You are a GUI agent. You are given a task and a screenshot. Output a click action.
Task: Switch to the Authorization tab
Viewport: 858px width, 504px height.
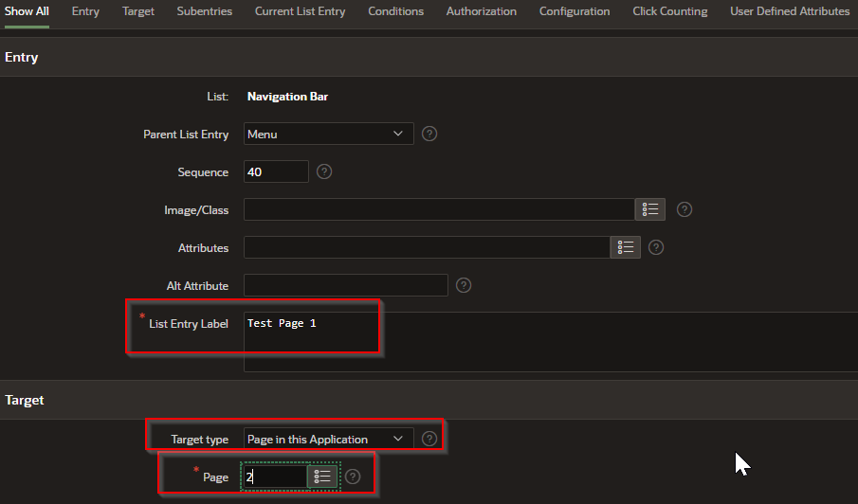coord(481,11)
